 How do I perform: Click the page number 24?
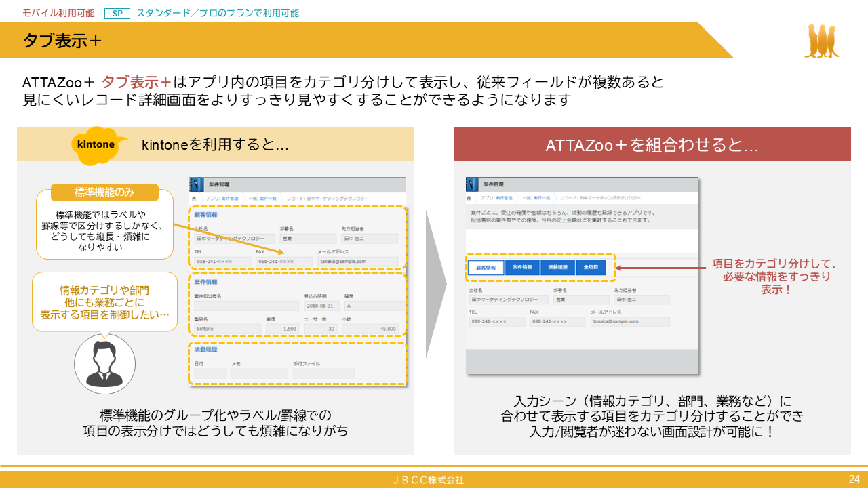[x=853, y=479]
